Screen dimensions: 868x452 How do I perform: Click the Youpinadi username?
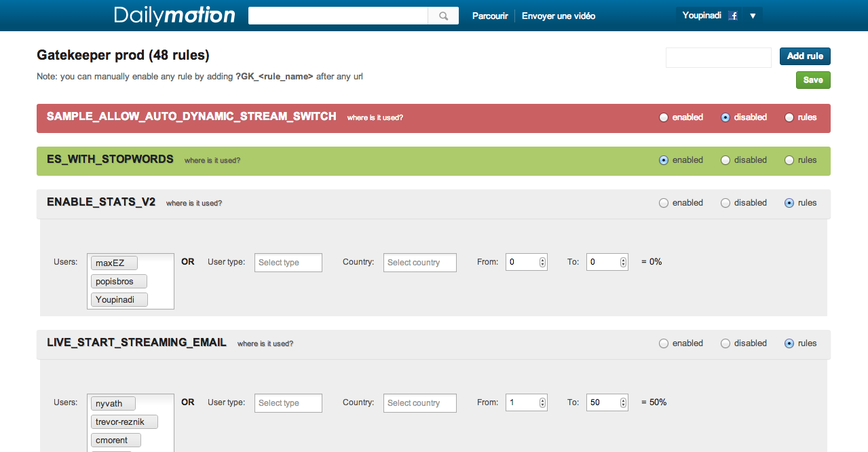pyautogui.click(x=702, y=16)
